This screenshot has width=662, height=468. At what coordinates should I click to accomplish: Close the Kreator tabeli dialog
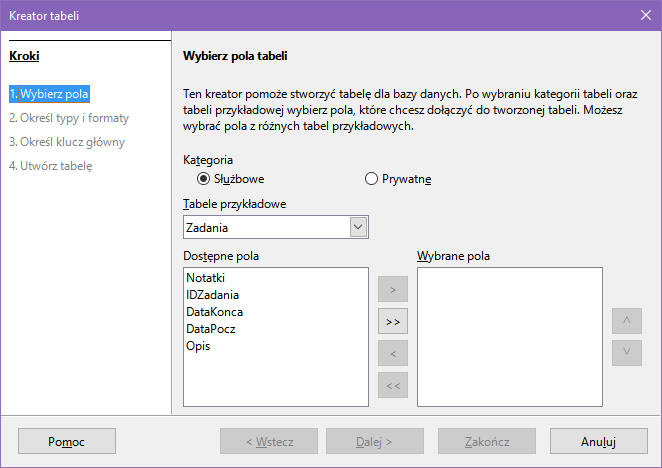(x=645, y=15)
